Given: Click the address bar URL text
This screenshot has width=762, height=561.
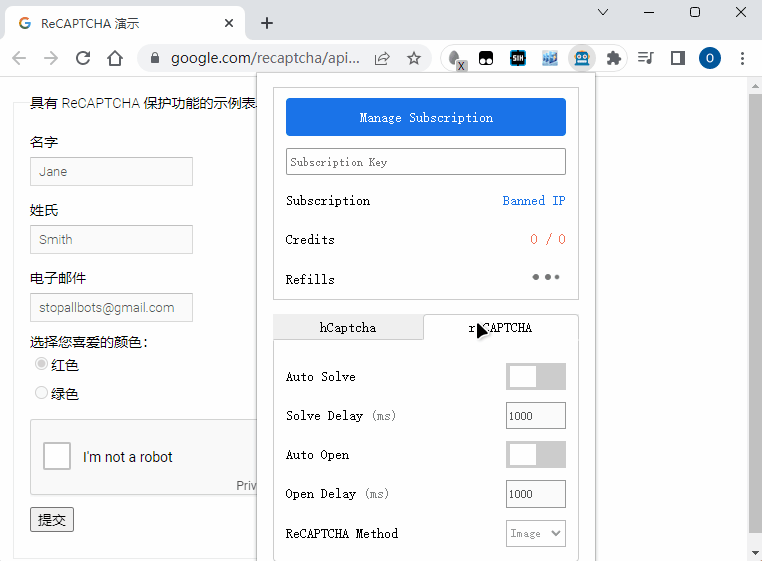Looking at the screenshot, I should [265, 58].
